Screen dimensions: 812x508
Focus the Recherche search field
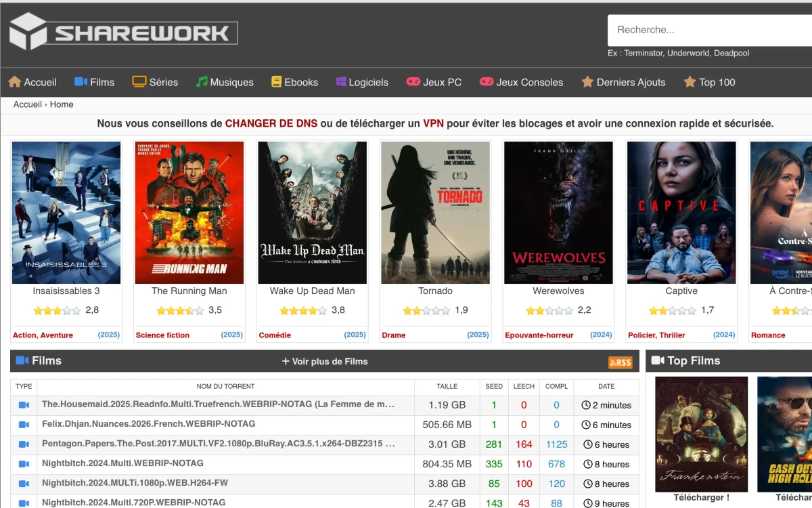[x=710, y=30]
